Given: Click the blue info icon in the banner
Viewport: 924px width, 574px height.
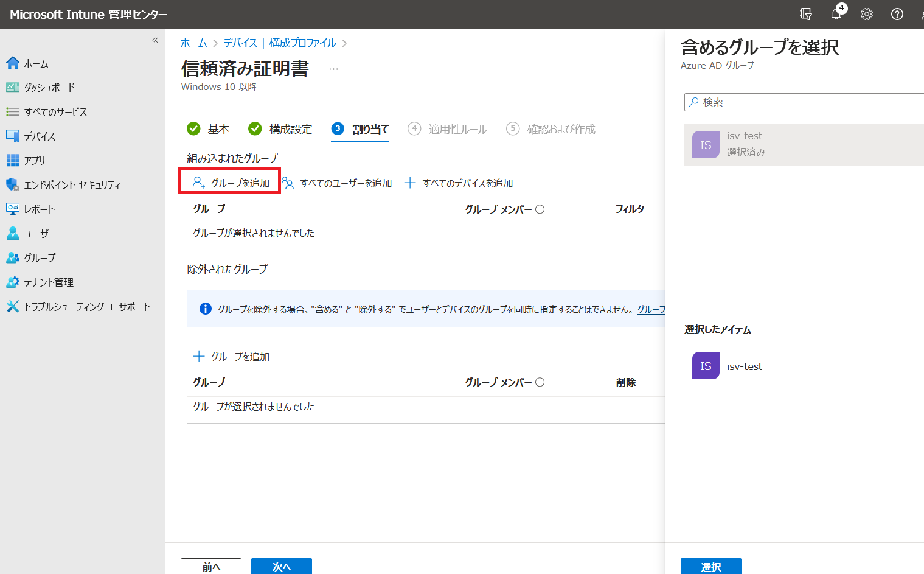Looking at the screenshot, I should point(206,309).
